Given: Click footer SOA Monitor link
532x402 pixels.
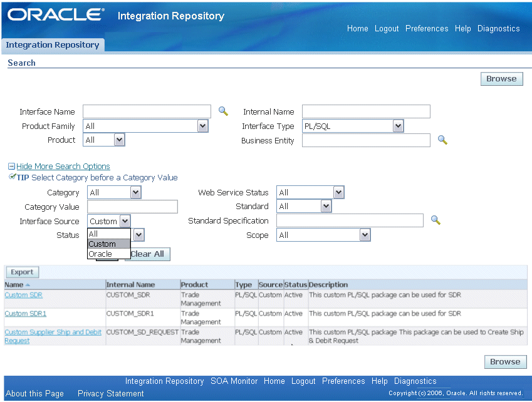Looking at the screenshot, I should 234,381.
